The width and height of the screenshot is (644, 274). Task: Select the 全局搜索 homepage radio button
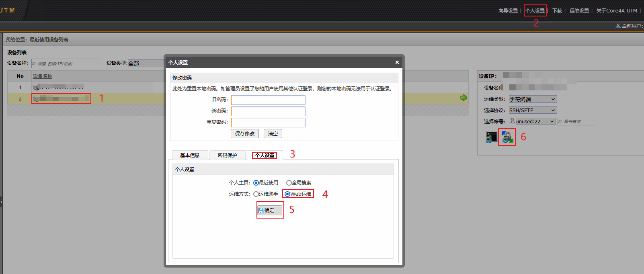click(289, 183)
